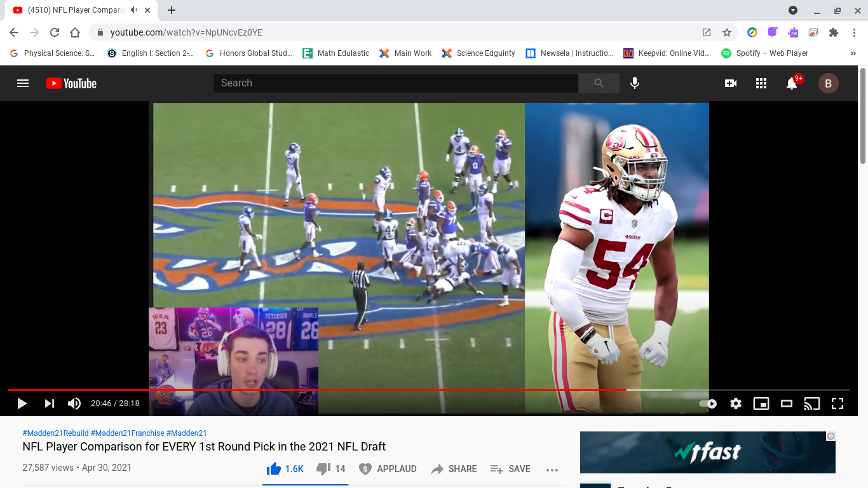Image resolution: width=868 pixels, height=488 pixels.
Task: Click the page vertical scrollbar
Action: click(863, 116)
